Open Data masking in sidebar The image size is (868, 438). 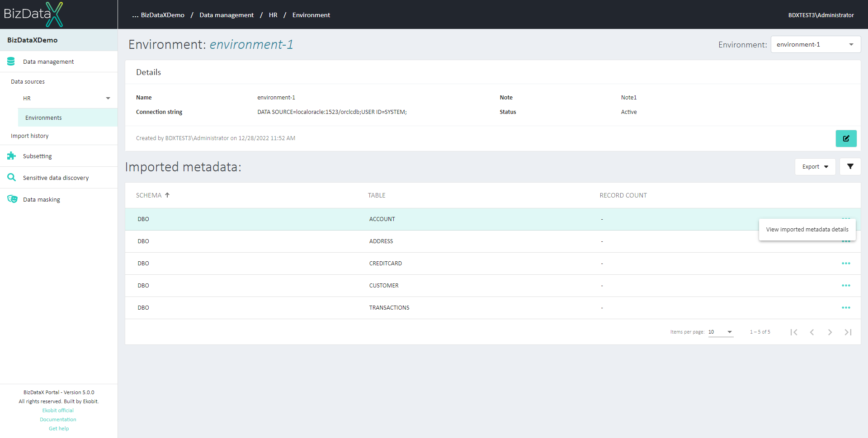click(42, 199)
